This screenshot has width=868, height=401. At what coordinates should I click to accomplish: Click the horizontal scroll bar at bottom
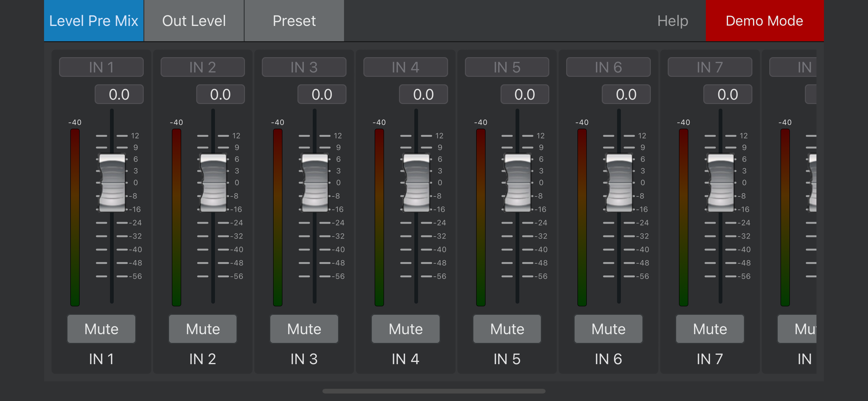[434, 391]
